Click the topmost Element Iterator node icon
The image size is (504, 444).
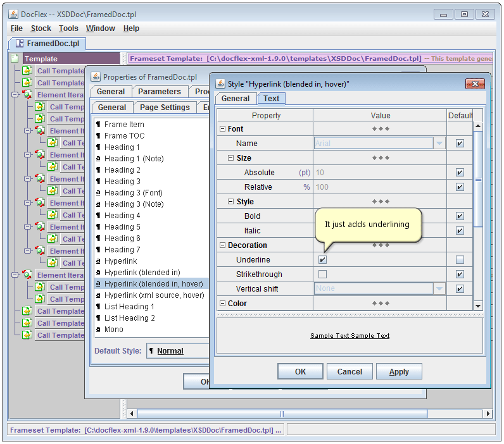28,95
